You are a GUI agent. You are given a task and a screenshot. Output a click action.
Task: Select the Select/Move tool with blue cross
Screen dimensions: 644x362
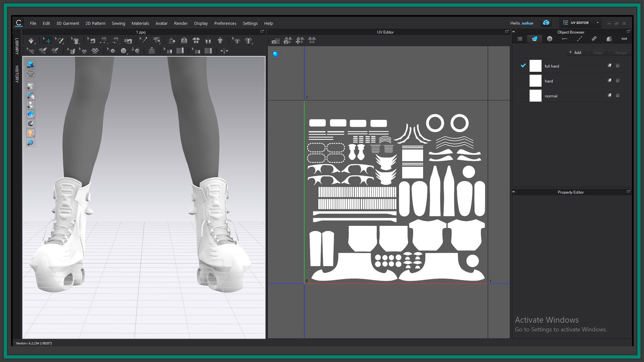(x=47, y=41)
